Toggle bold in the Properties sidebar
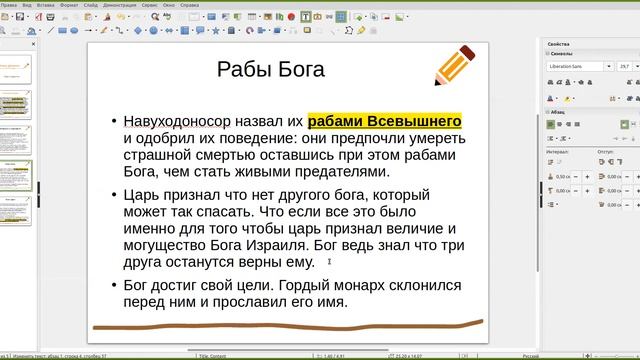The width and height of the screenshot is (640, 360). tap(550, 82)
